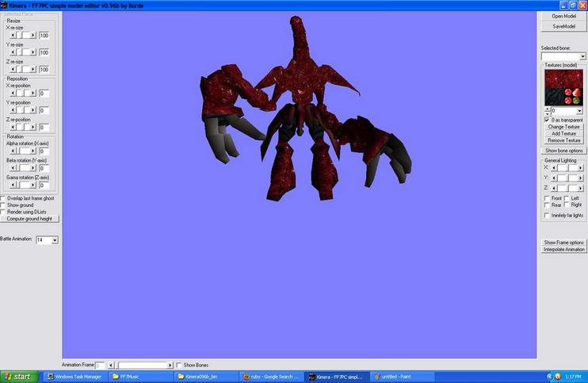Click the Z re-size value field
Image resolution: width=588 pixels, height=383 pixels.
point(44,70)
